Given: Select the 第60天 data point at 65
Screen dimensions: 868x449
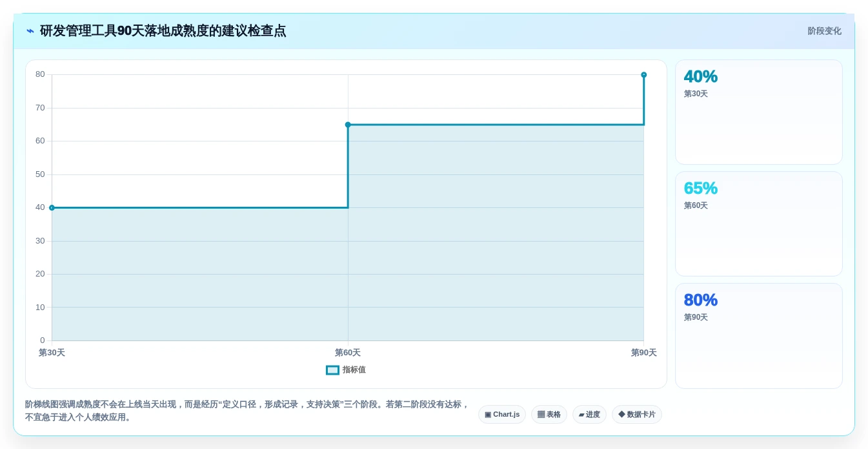Looking at the screenshot, I should pos(348,125).
